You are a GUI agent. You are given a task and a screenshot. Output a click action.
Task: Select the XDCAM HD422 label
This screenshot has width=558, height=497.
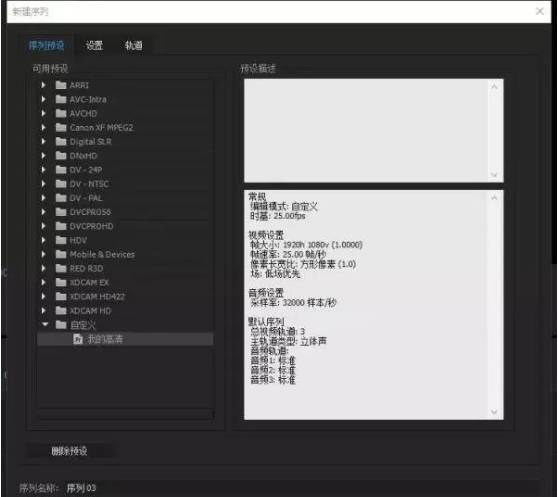(97, 296)
